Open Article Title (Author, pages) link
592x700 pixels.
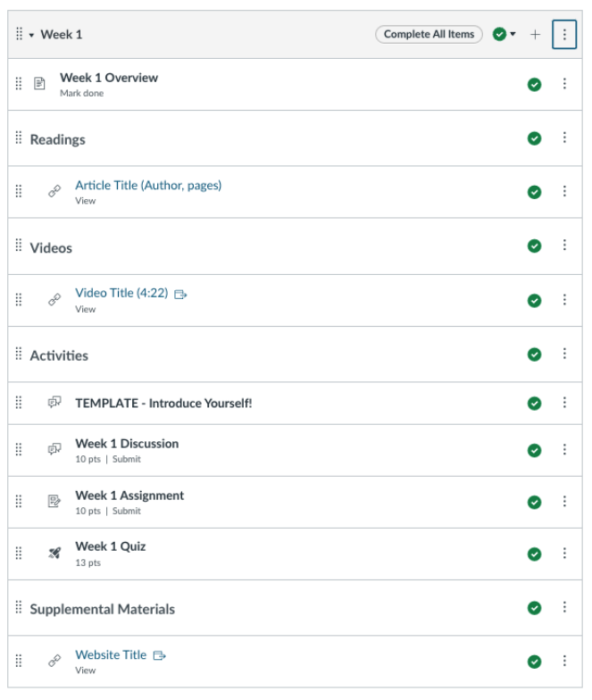click(148, 186)
